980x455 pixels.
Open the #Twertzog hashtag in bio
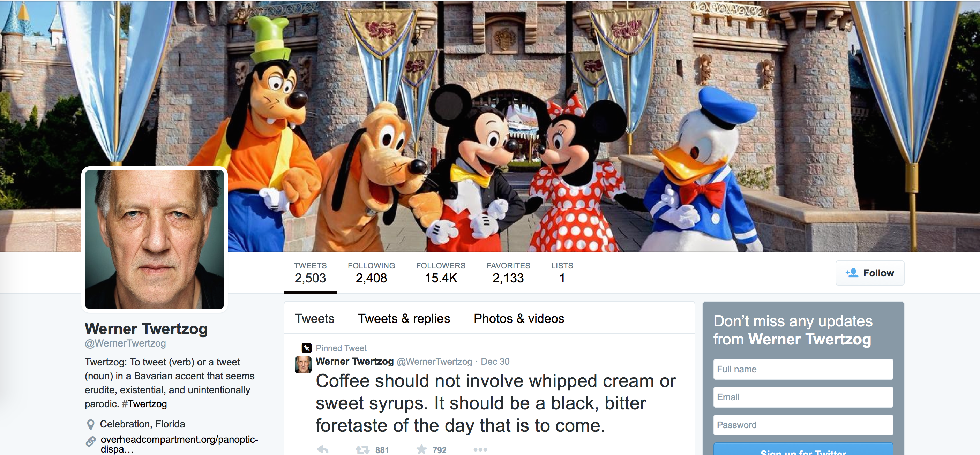(144, 404)
